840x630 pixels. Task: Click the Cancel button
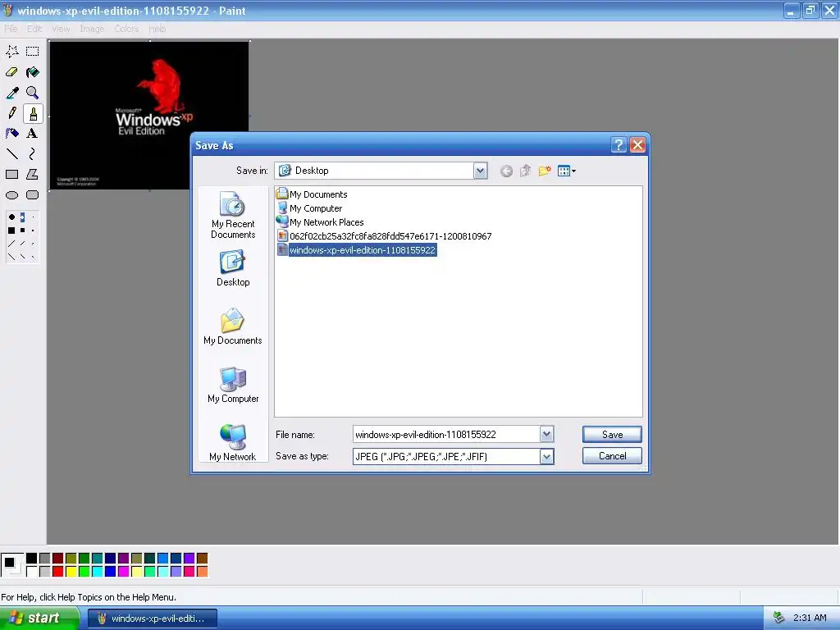coord(612,456)
